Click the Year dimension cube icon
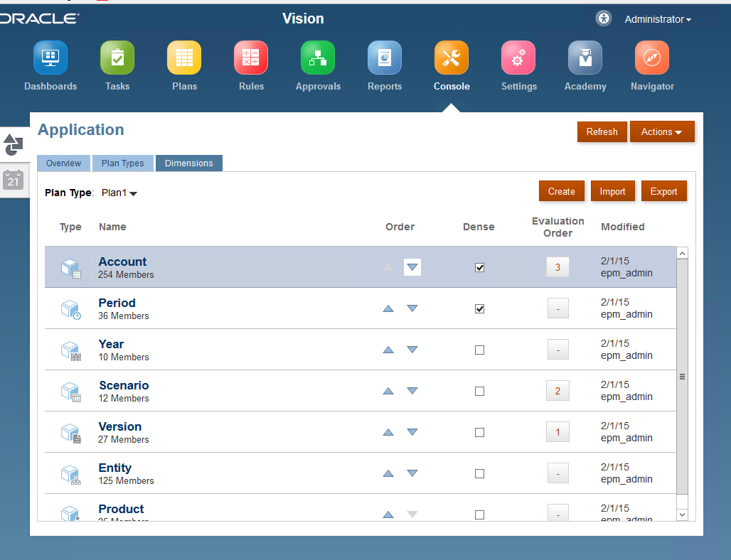Viewport: 731px width, 560px height. (x=71, y=351)
